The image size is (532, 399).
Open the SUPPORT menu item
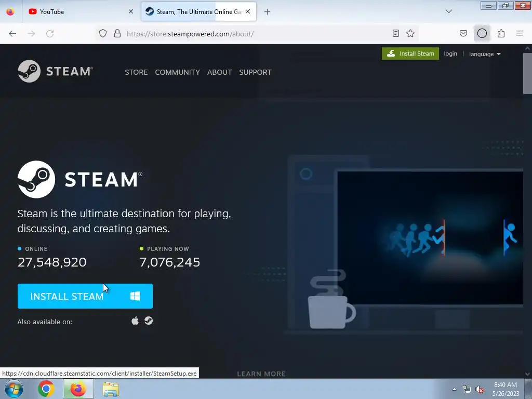[x=255, y=72]
